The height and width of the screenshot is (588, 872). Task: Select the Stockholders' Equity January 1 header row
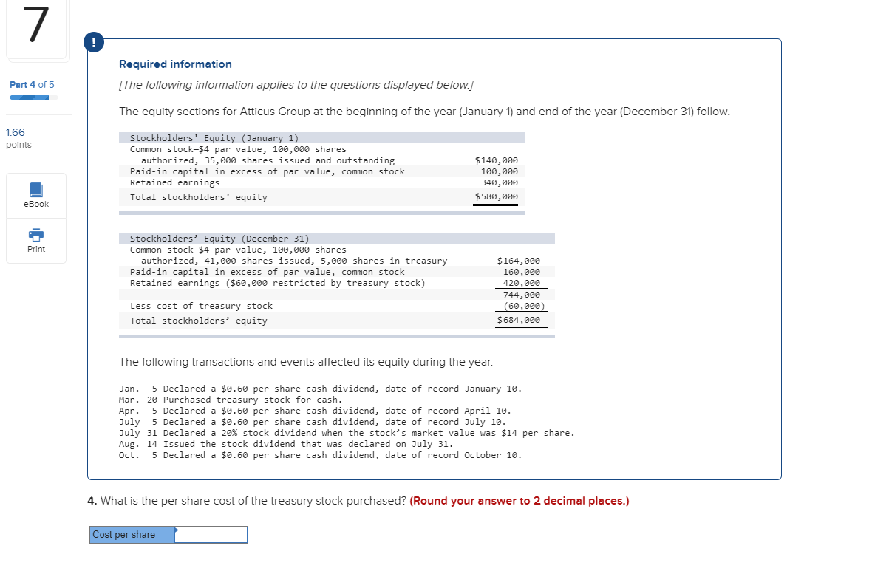click(x=322, y=137)
